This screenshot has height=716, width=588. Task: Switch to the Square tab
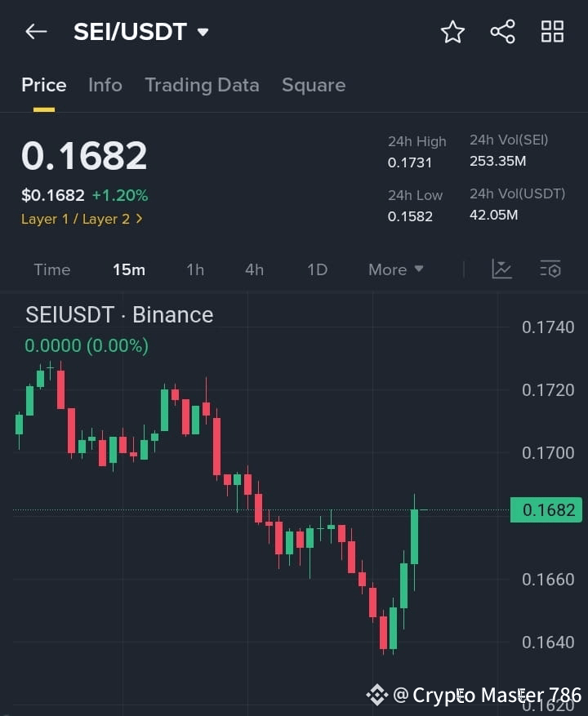[314, 85]
